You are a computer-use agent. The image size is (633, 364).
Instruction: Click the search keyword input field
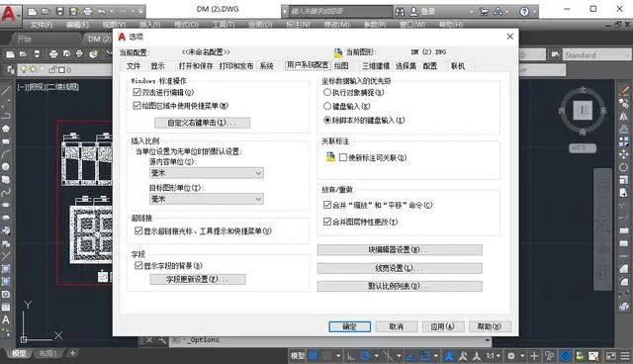[340, 11]
